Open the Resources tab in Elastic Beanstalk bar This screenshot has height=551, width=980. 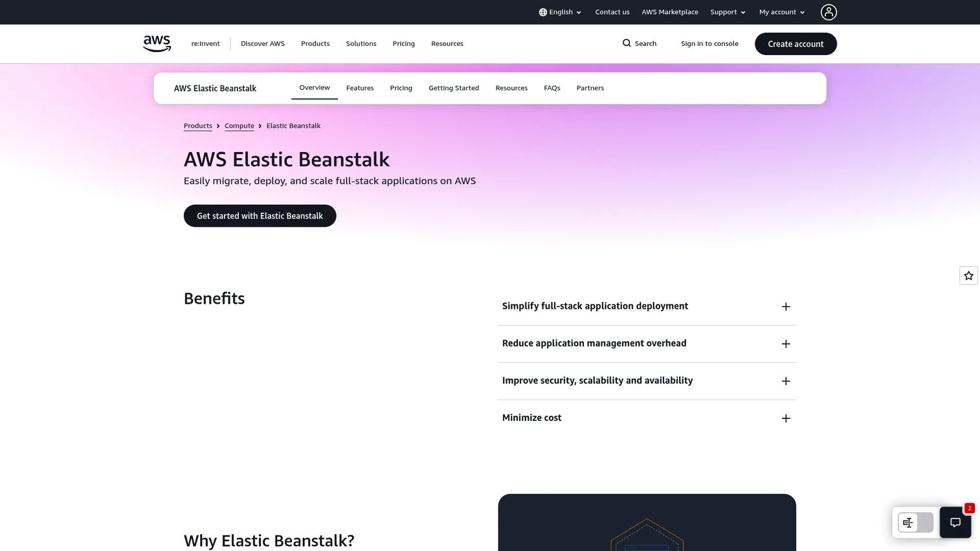(x=511, y=88)
